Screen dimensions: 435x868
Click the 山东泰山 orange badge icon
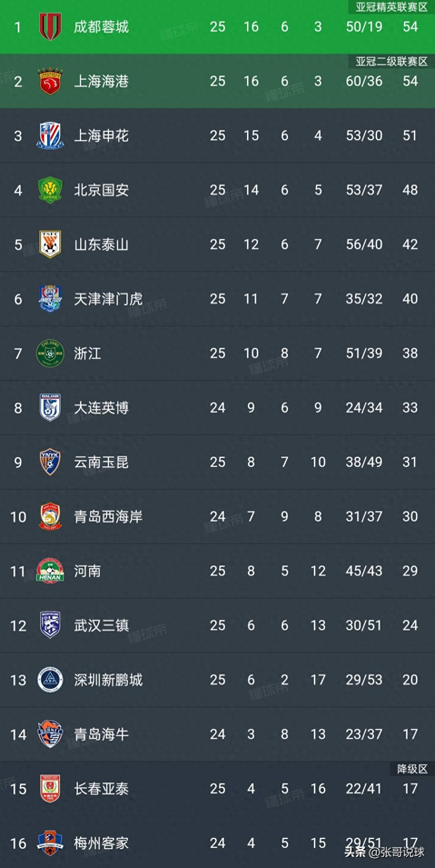[50, 244]
